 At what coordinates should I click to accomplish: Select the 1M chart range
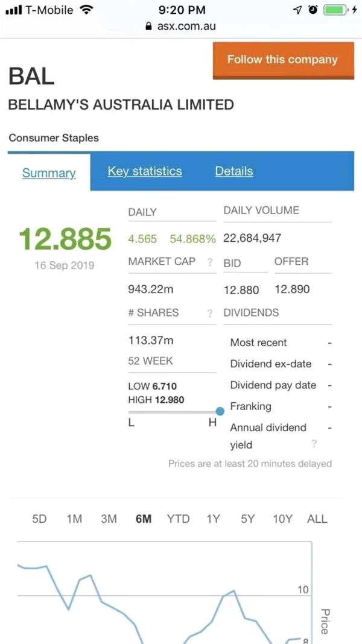[74, 519]
